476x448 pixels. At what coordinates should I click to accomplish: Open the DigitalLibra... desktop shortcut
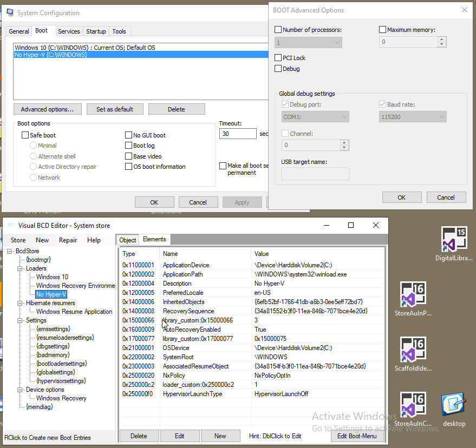coord(454,243)
